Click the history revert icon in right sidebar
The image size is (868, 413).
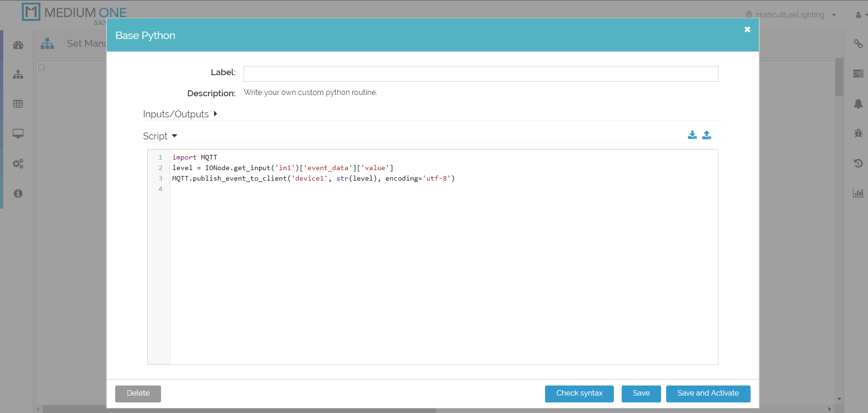(858, 163)
